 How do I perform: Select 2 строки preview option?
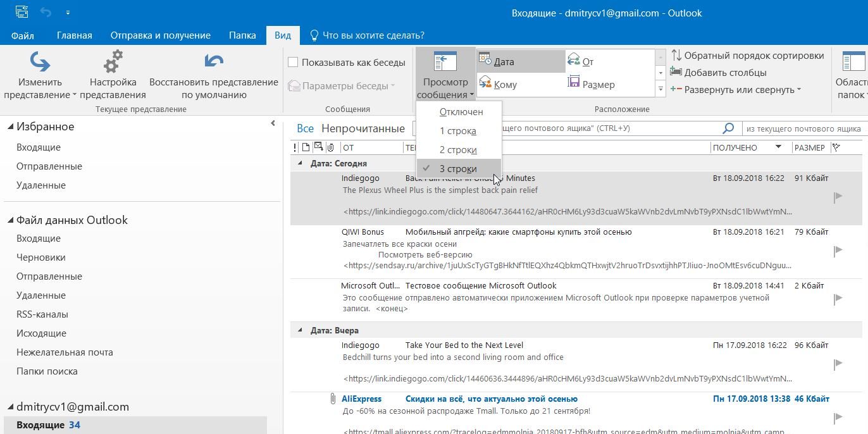(x=459, y=150)
